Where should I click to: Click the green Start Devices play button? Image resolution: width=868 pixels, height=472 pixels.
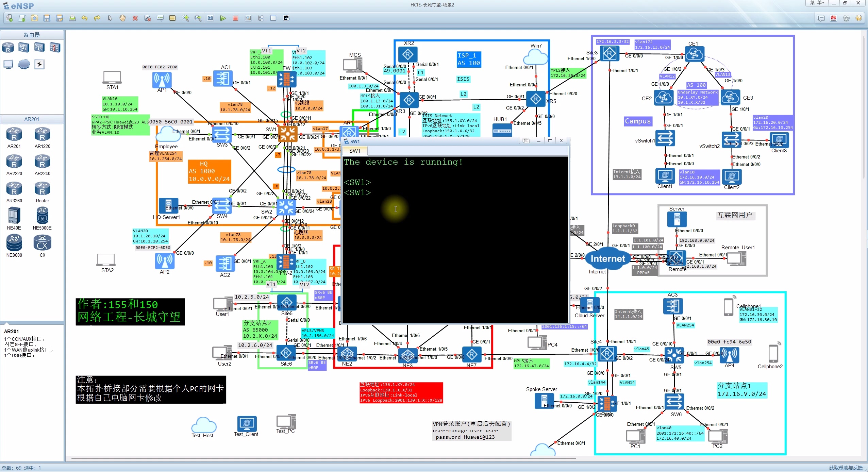[x=223, y=18]
